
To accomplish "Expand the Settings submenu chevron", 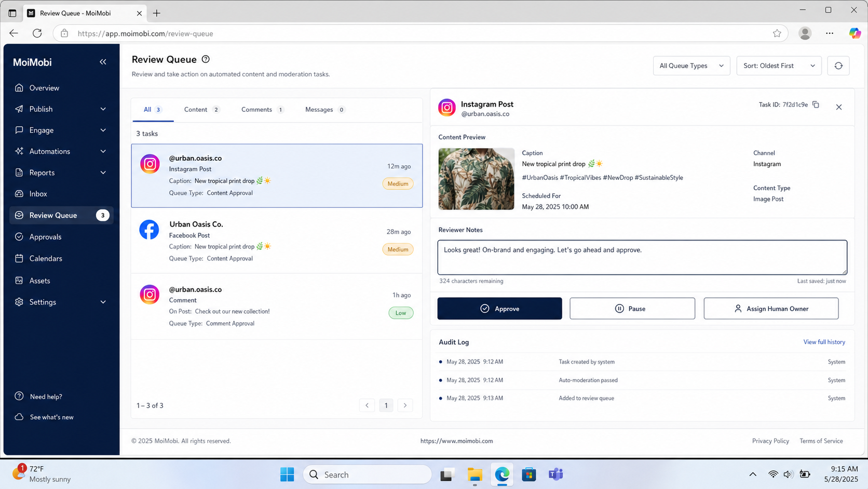I will pyautogui.click(x=103, y=302).
